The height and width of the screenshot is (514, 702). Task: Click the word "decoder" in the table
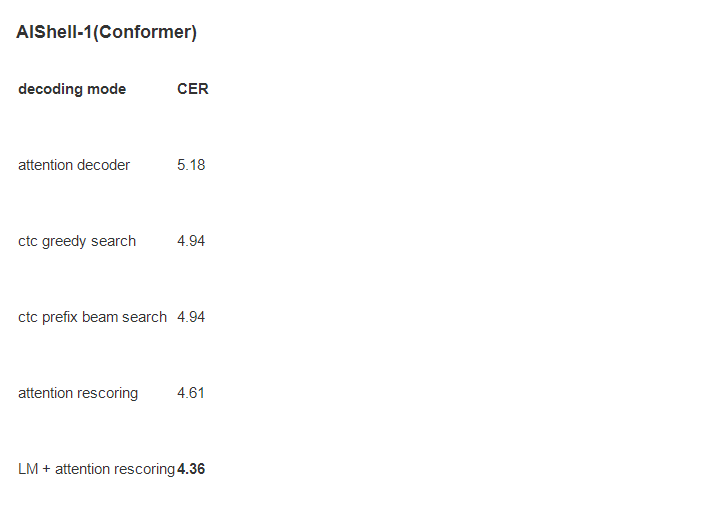point(104,165)
